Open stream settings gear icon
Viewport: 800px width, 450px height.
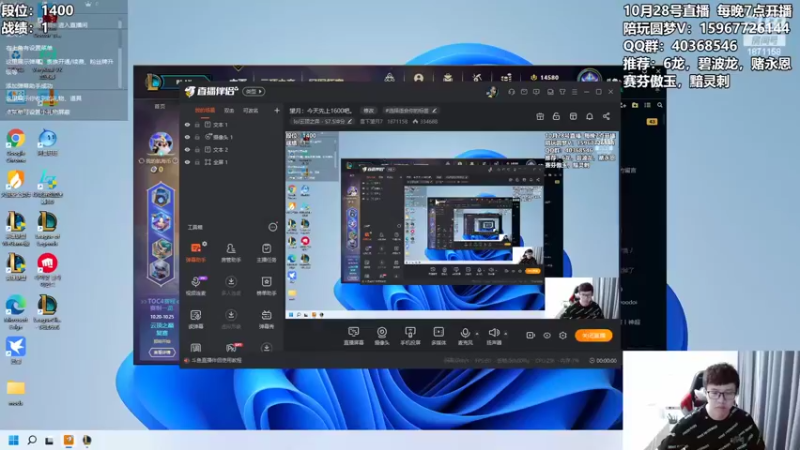563,335
